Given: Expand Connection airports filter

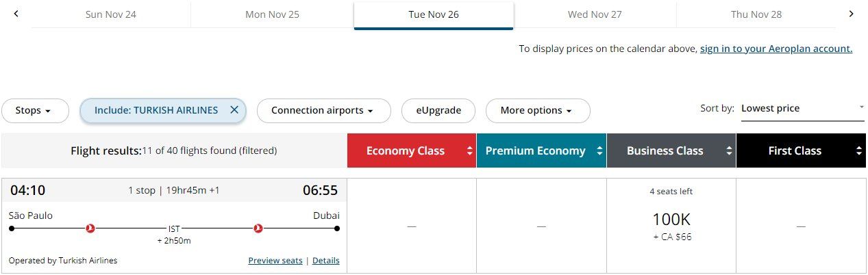Looking at the screenshot, I should pos(323,111).
